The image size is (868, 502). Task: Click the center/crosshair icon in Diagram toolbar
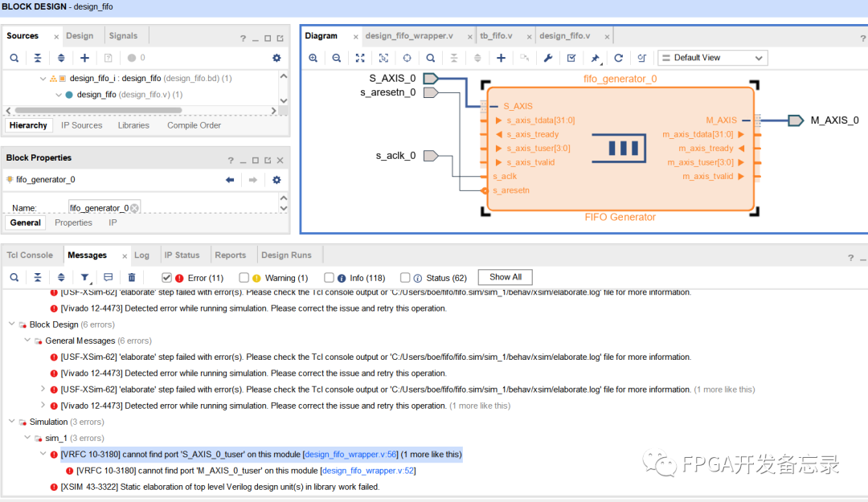pyautogui.click(x=407, y=58)
